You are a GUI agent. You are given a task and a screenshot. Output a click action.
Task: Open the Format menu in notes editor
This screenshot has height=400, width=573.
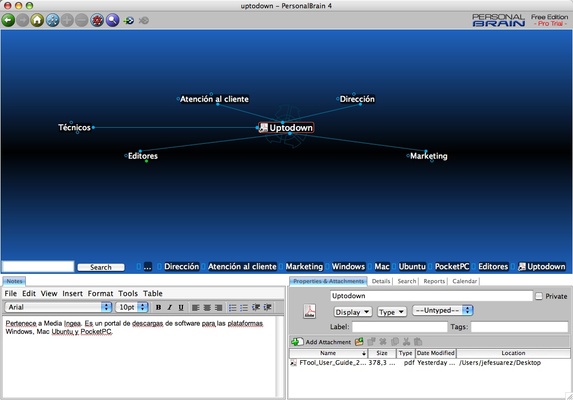tap(100, 293)
